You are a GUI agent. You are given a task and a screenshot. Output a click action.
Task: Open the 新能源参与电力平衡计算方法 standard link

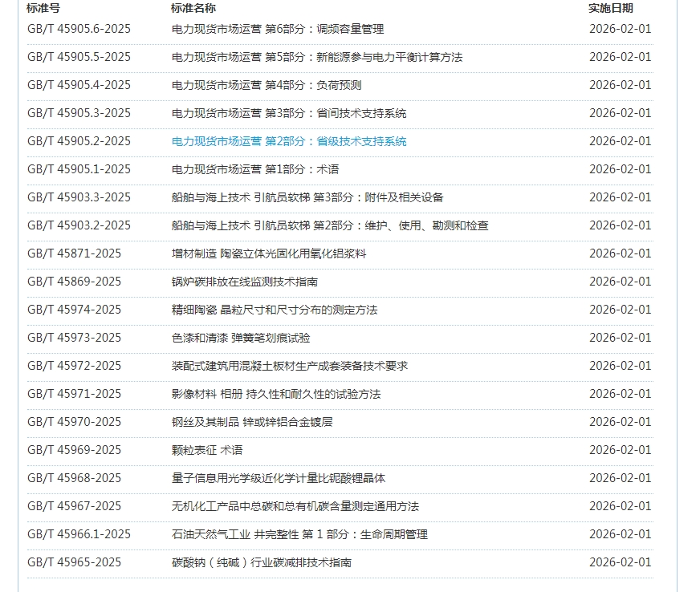pyautogui.click(x=317, y=57)
